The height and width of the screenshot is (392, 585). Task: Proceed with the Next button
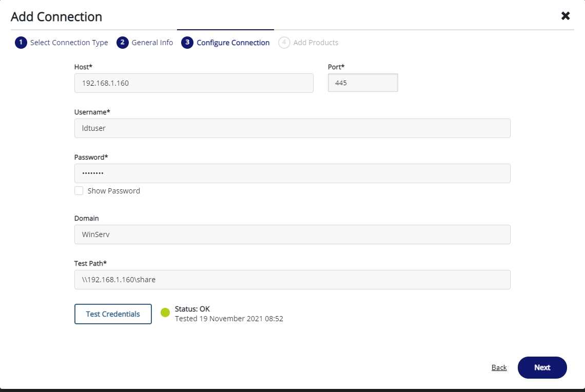(x=542, y=367)
